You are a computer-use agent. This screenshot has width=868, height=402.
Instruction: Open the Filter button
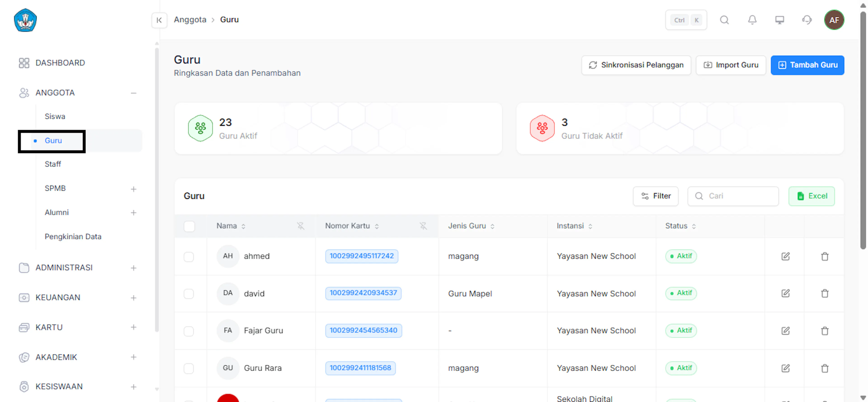click(x=655, y=196)
